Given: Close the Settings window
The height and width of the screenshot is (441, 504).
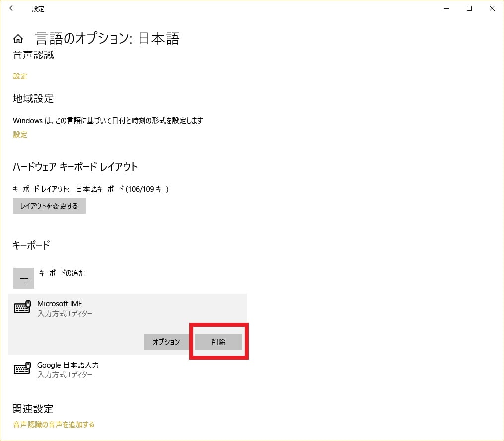Looking at the screenshot, I should pyautogui.click(x=492, y=8).
